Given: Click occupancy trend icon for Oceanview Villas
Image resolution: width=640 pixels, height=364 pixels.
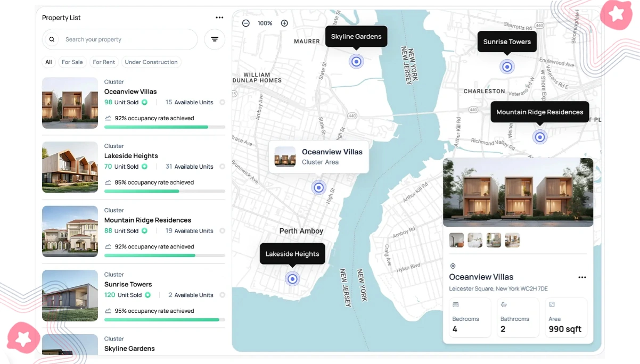Looking at the screenshot, I should 108,118.
